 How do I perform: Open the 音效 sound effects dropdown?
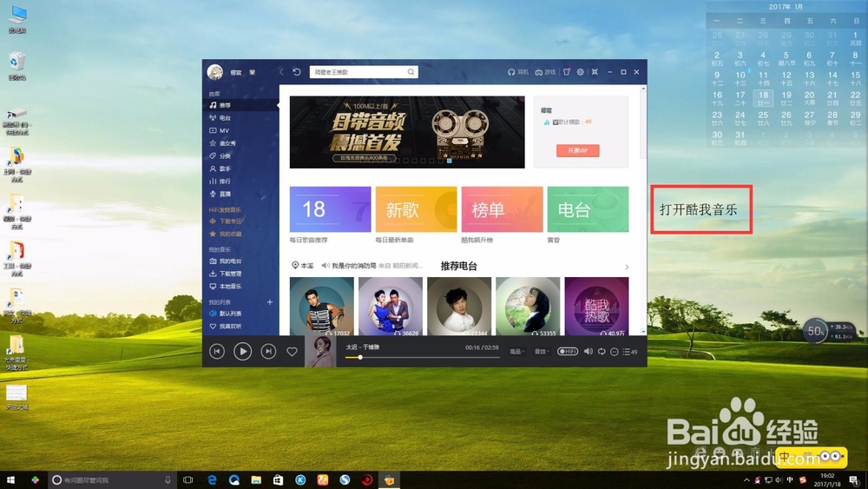(542, 352)
